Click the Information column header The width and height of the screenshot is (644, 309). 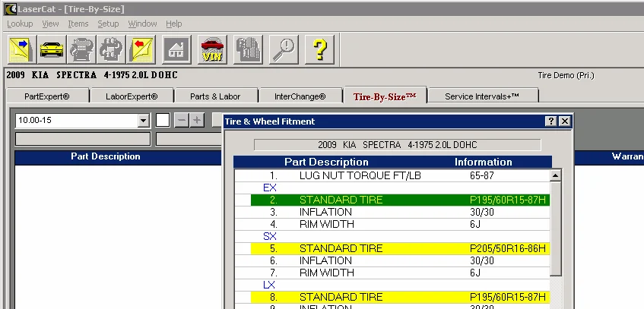click(483, 162)
